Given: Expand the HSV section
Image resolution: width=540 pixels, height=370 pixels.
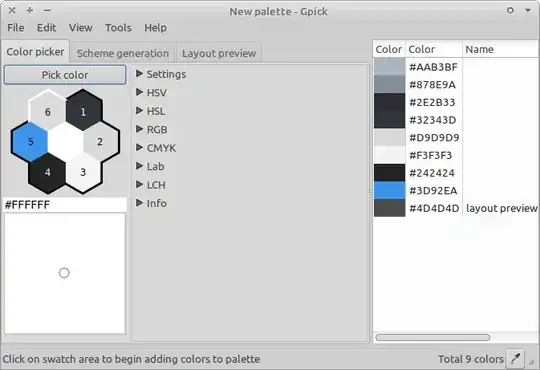Looking at the screenshot, I should point(152,93).
